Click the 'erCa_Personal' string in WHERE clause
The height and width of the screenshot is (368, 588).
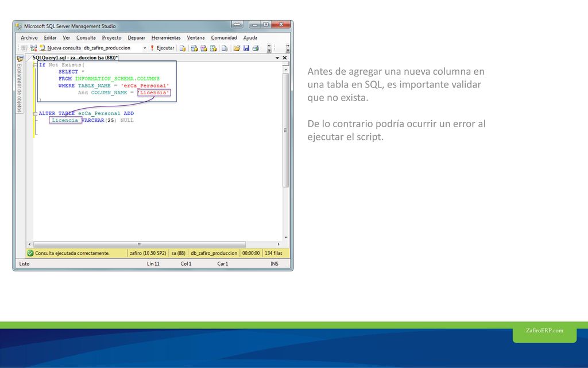tap(145, 86)
